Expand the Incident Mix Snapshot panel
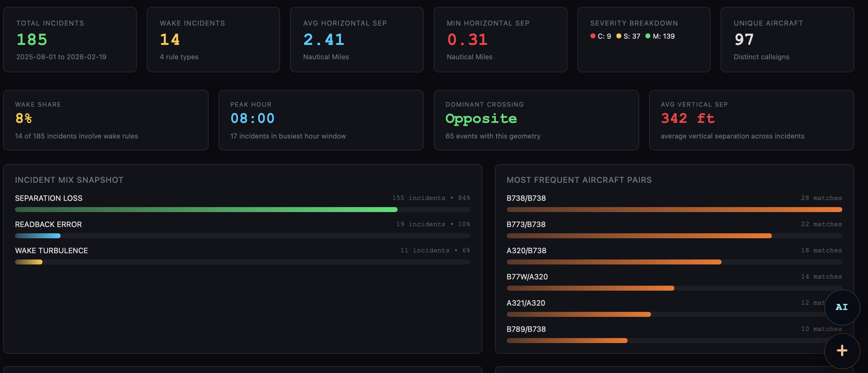Image resolution: width=868 pixels, height=373 pixels. 69,179
